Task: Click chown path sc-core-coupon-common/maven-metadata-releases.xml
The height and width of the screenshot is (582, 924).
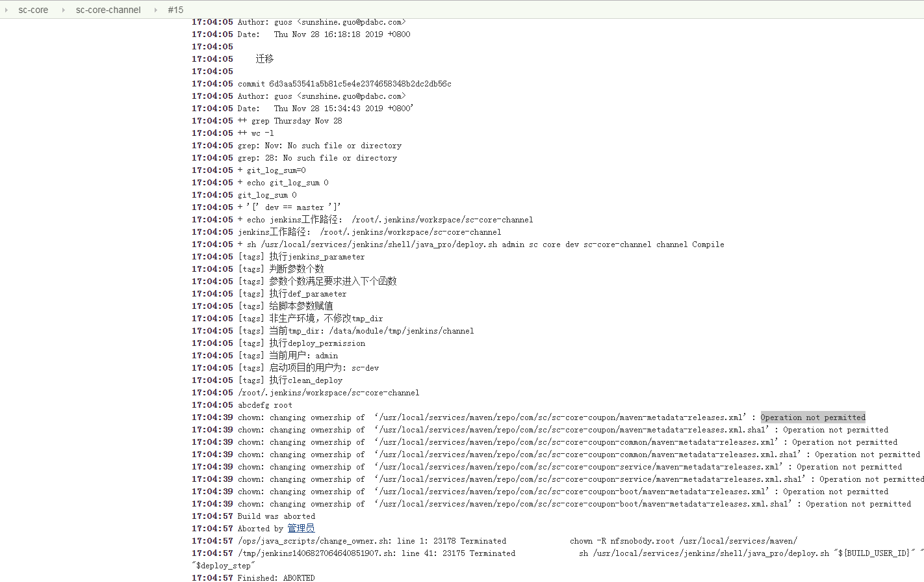Action: coord(576,442)
